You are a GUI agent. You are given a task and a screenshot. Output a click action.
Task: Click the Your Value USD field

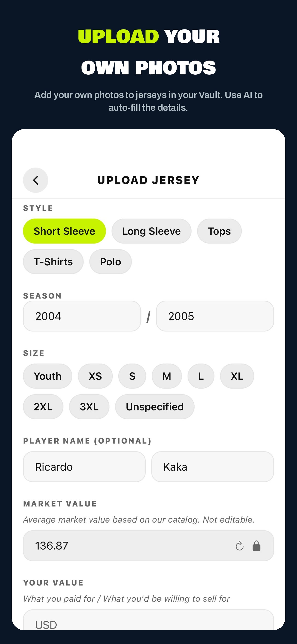point(148,620)
